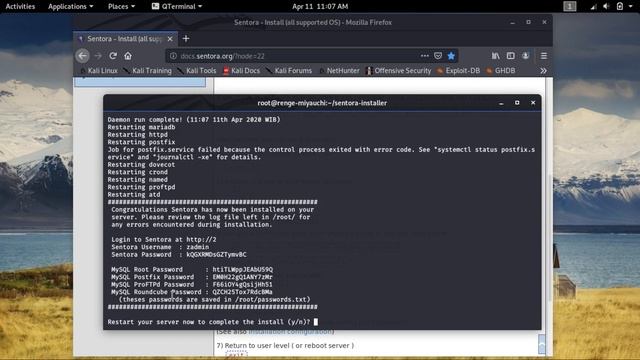Open Kali Forums bookmark
640x360 pixels.
289,71
